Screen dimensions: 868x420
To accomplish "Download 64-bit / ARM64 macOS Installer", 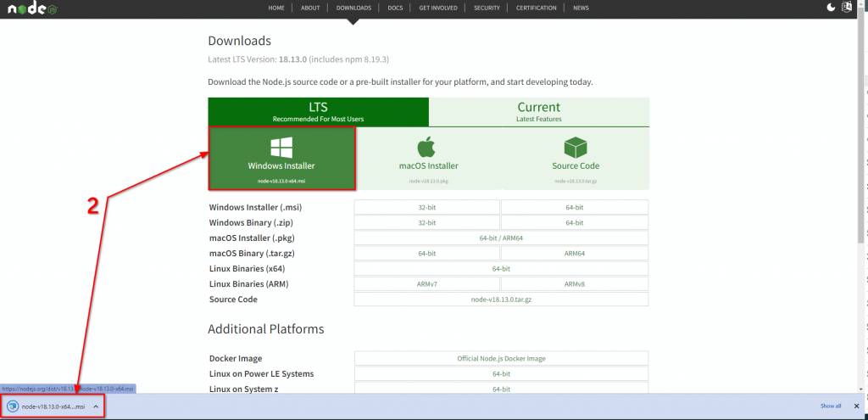I will point(501,238).
